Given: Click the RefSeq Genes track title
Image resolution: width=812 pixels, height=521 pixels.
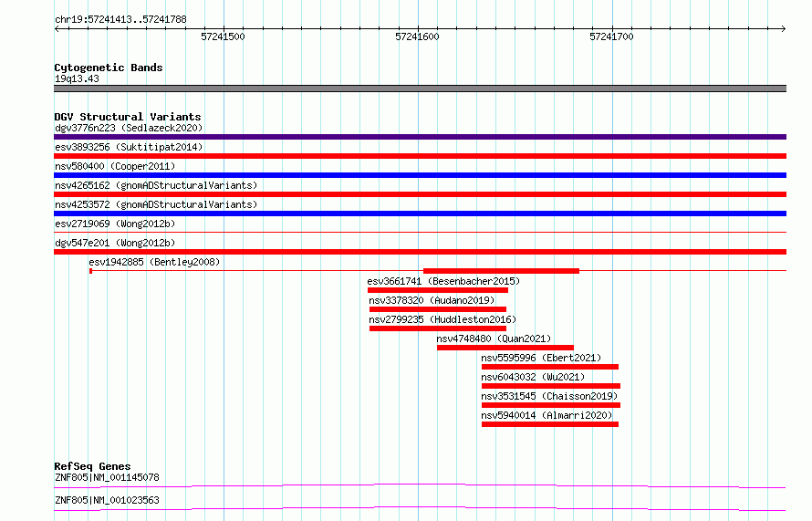Looking at the screenshot, I should [x=92, y=466].
